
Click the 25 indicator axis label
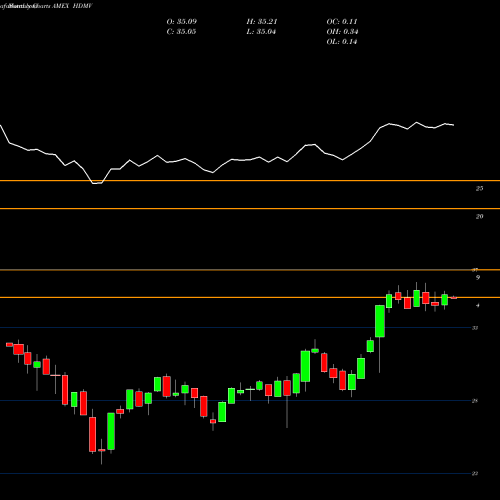coord(479,189)
